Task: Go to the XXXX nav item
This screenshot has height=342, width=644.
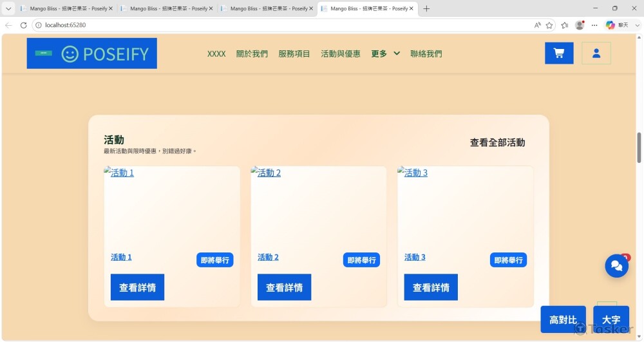Action: 216,54
